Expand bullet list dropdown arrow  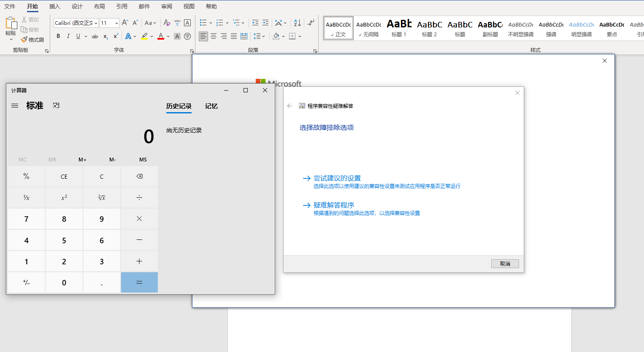point(211,23)
